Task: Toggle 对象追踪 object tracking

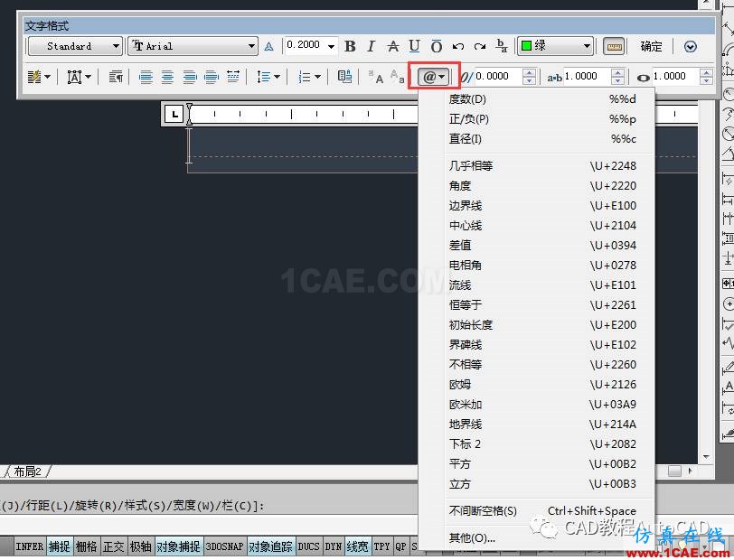Action: click(270, 546)
